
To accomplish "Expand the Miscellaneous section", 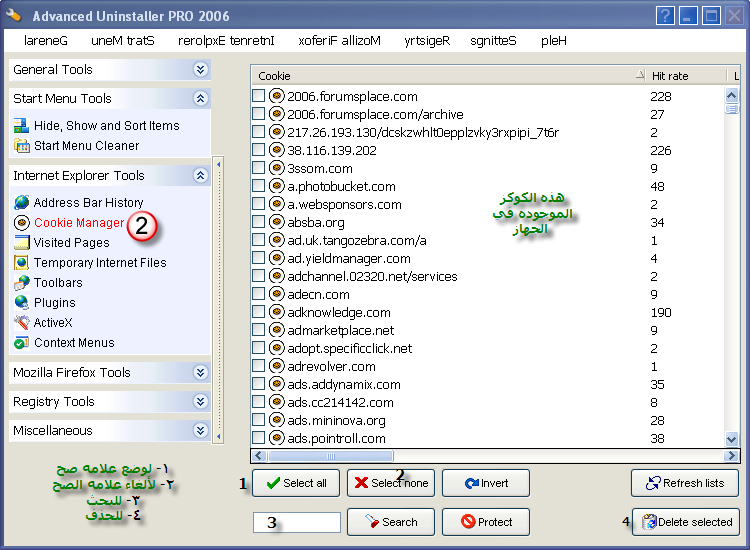I will [x=200, y=430].
